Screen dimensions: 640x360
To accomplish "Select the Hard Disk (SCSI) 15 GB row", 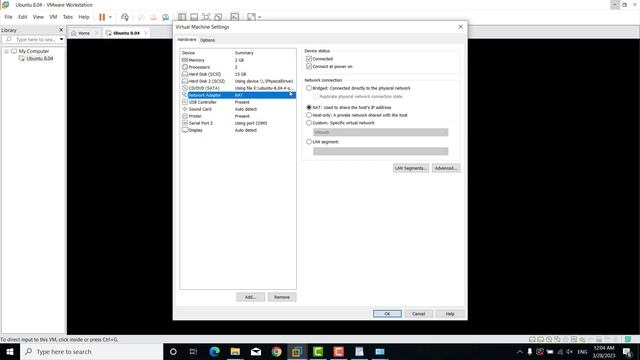I will click(238, 74).
